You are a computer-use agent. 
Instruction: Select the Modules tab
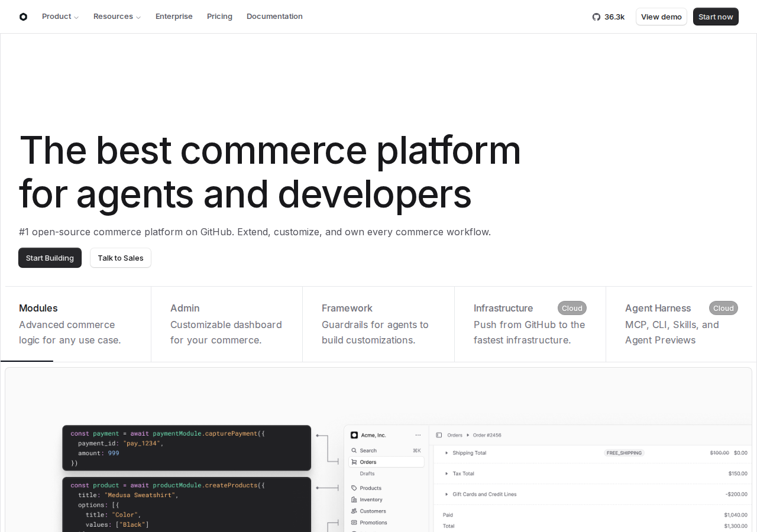pyautogui.click(x=76, y=324)
